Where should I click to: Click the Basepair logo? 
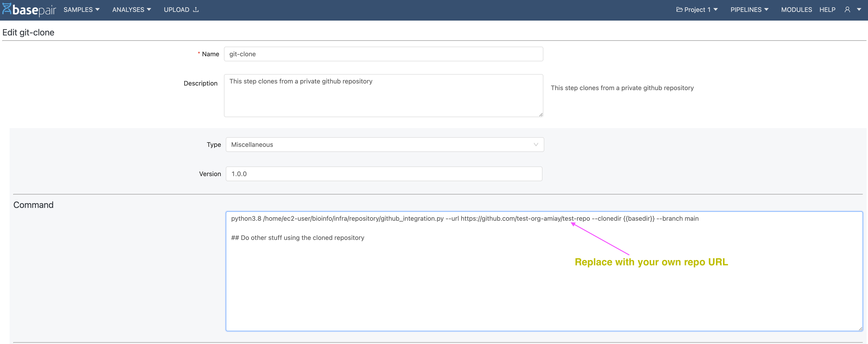click(x=29, y=9)
